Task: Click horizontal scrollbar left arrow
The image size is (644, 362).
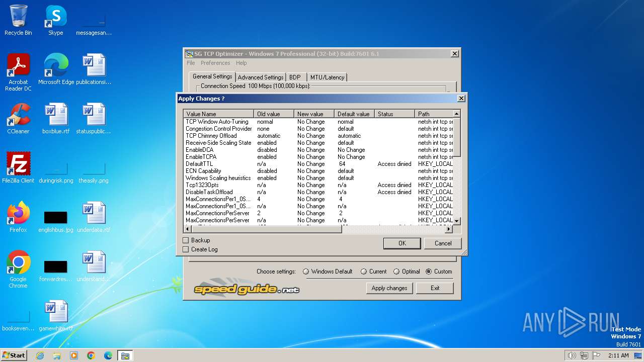Action: [x=187, y=229]
